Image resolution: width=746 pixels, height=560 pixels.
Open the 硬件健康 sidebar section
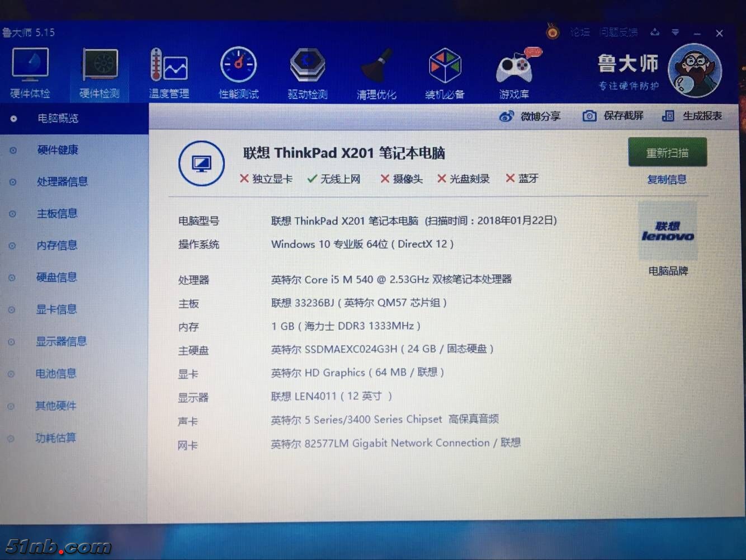click(58, 150)
